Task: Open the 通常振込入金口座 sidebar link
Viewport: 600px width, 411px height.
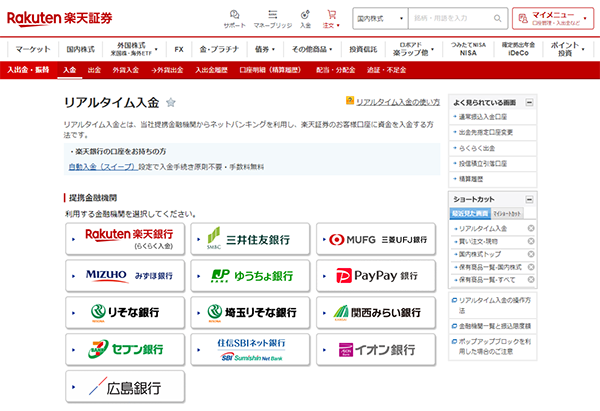Action: tap(483, 117)
